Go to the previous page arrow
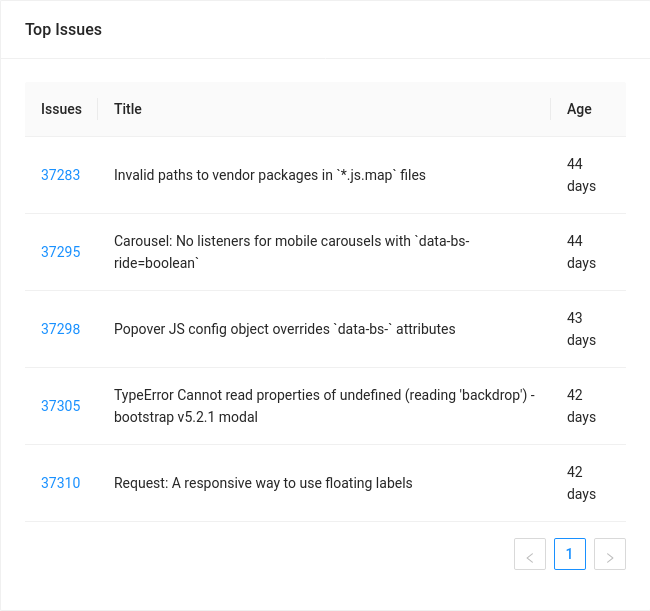This screenshot has width=650, height=611. click(530, 555)
